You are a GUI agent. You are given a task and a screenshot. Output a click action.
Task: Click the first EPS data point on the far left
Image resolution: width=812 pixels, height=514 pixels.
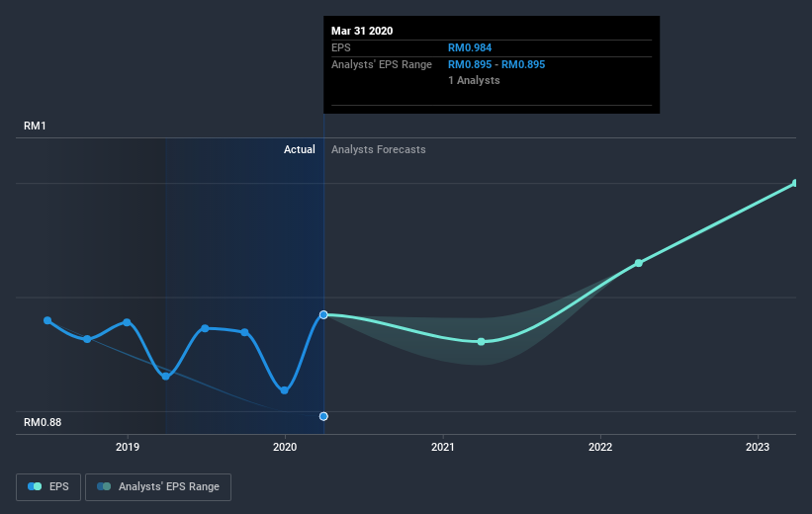47,320
